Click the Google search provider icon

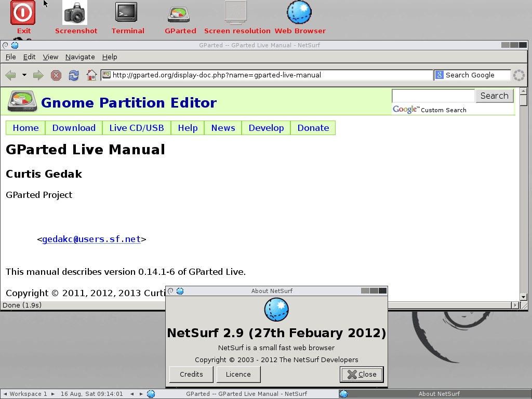point(440,75)
